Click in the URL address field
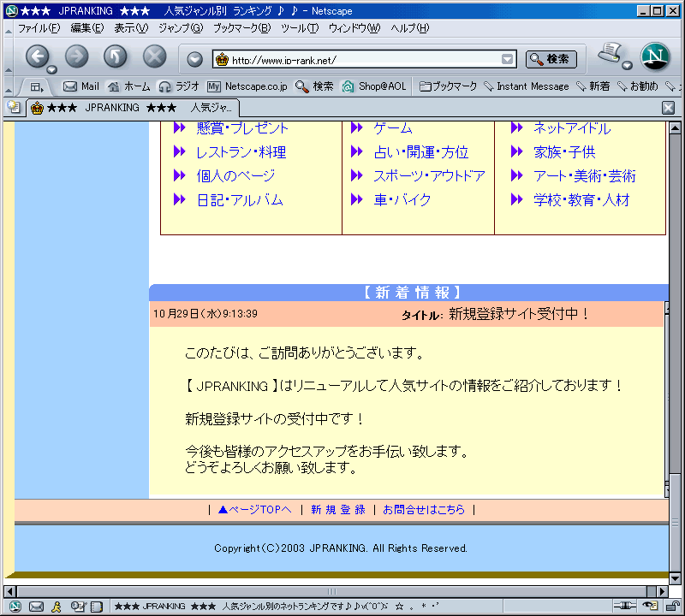This screenshot has width=685, height=616. coord(365,59)
